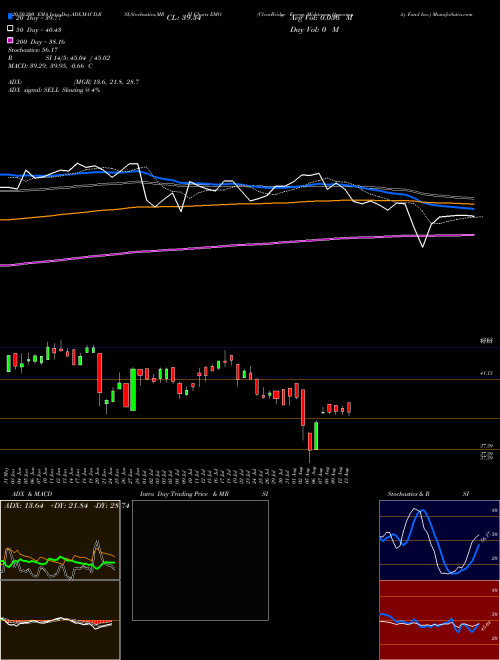
Task: Click the ADX: 13.64 +DY: 21.84 header
Action: [66, 506]
